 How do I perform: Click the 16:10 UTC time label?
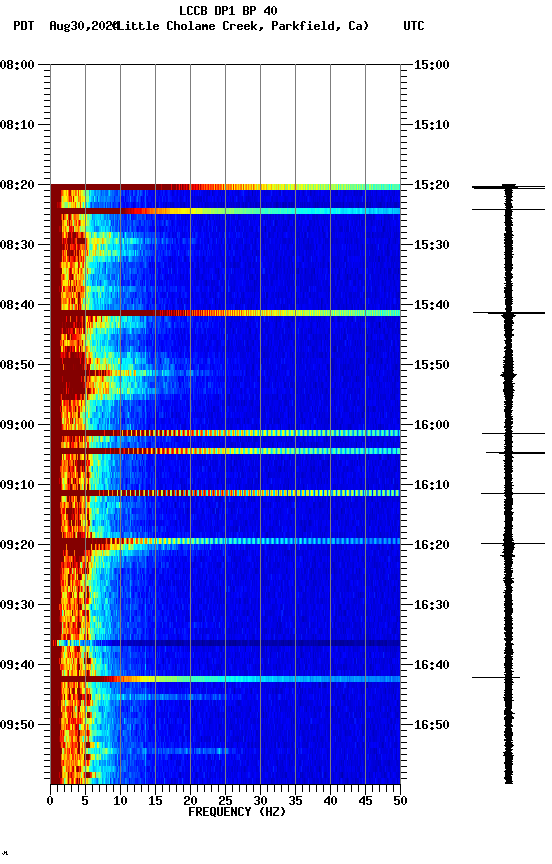pos(431,485)
